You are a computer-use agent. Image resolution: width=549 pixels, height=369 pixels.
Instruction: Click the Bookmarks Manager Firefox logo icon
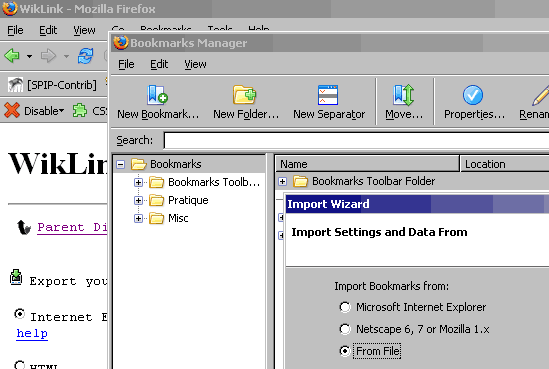coord(120,43)
